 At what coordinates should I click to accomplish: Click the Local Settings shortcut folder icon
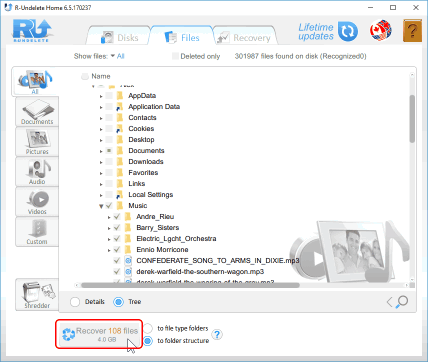pos(120,195)
